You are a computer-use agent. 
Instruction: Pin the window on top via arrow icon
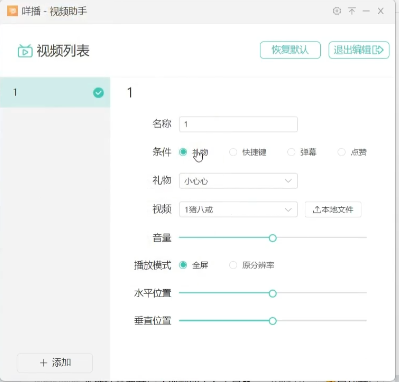coord(352,11)
